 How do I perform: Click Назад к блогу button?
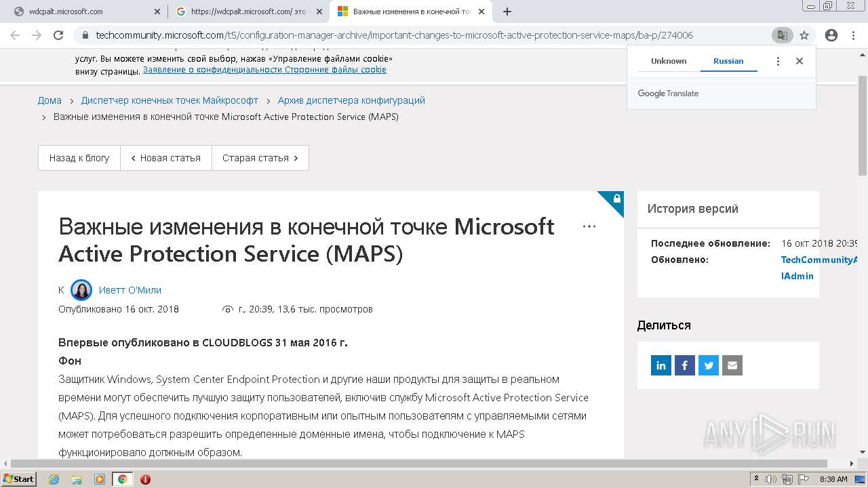click(79, 158)
